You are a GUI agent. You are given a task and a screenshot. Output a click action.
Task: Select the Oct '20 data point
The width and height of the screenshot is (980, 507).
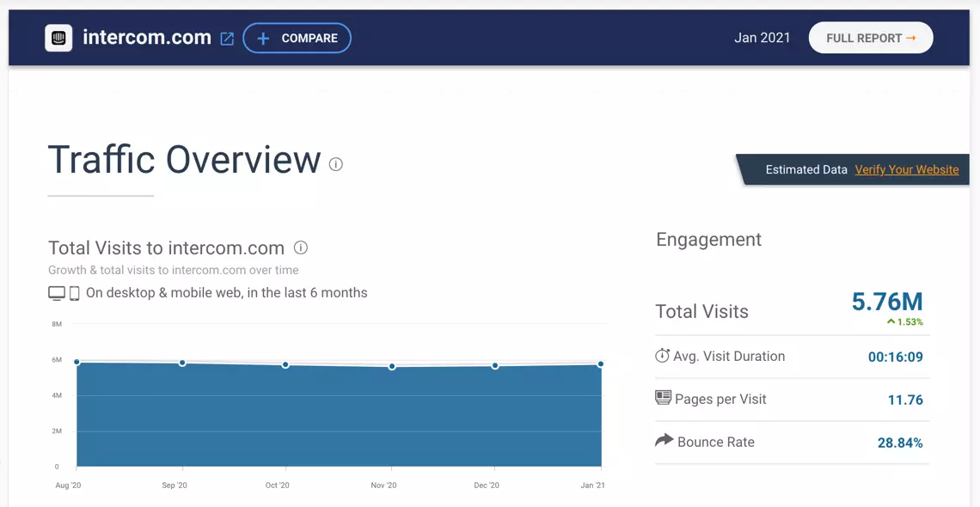coord(285,364)
